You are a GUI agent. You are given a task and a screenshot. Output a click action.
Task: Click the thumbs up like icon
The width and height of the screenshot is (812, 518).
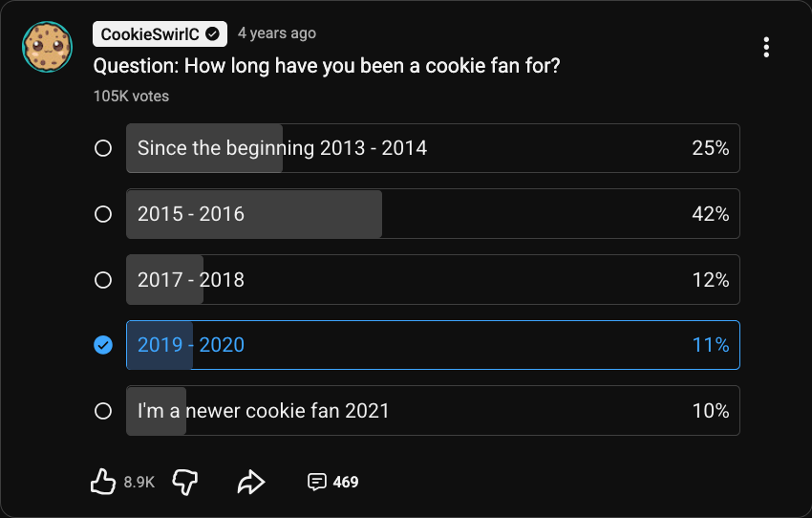point(103,482)
